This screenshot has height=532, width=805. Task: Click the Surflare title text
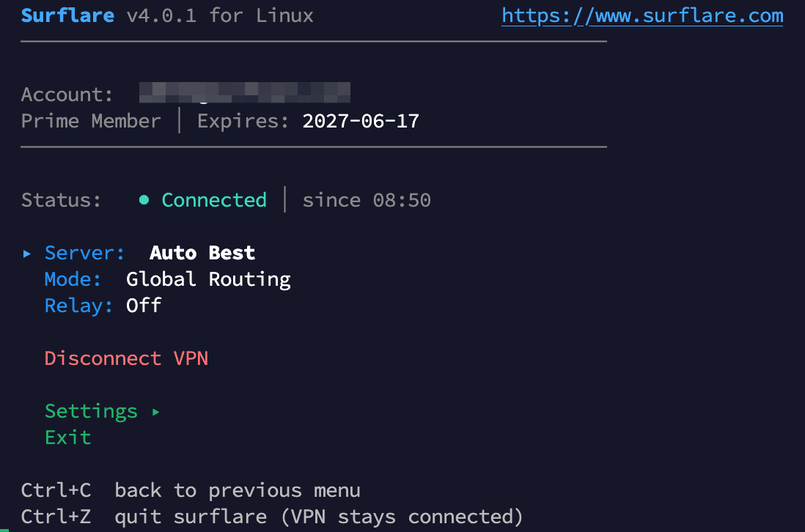[x=67, y=15]
